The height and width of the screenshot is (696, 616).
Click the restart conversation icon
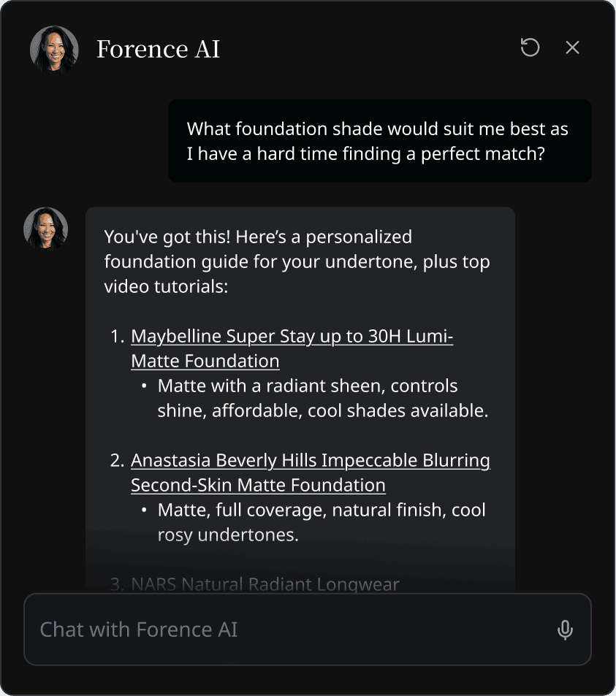[x=530, y=48]
